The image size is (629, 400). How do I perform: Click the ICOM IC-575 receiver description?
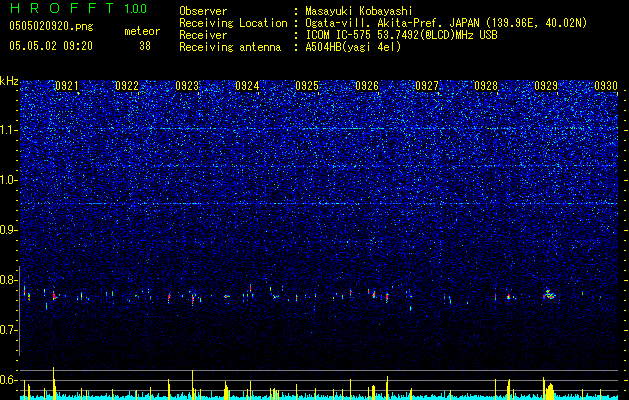tap(401, 35)
